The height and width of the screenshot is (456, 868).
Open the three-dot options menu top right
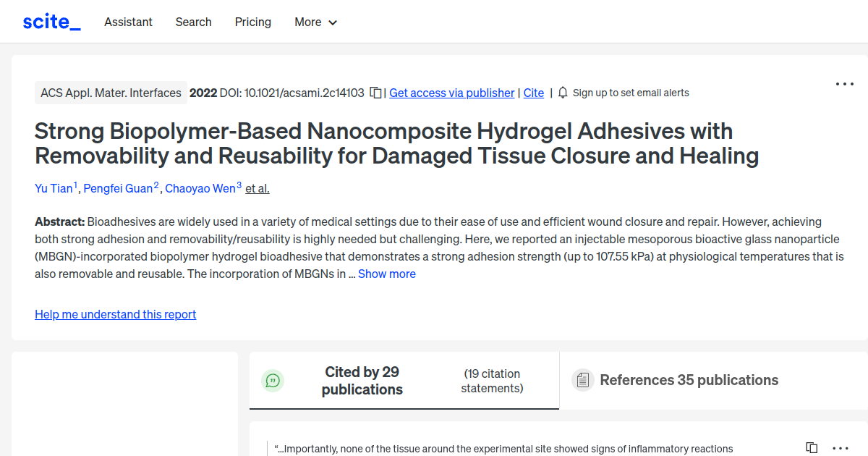[844, 84]
